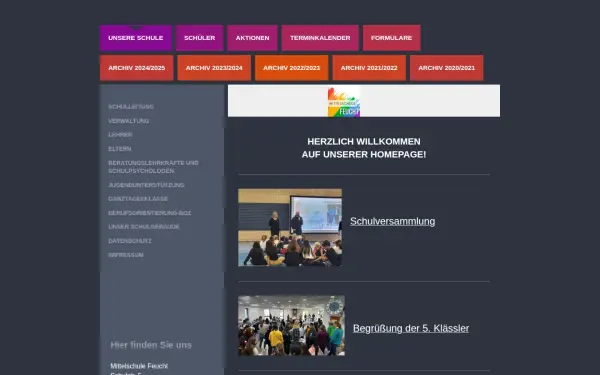Click the Hier finden Sie uns heading
This screenshot has height=375, width=600.
(151, 345)
